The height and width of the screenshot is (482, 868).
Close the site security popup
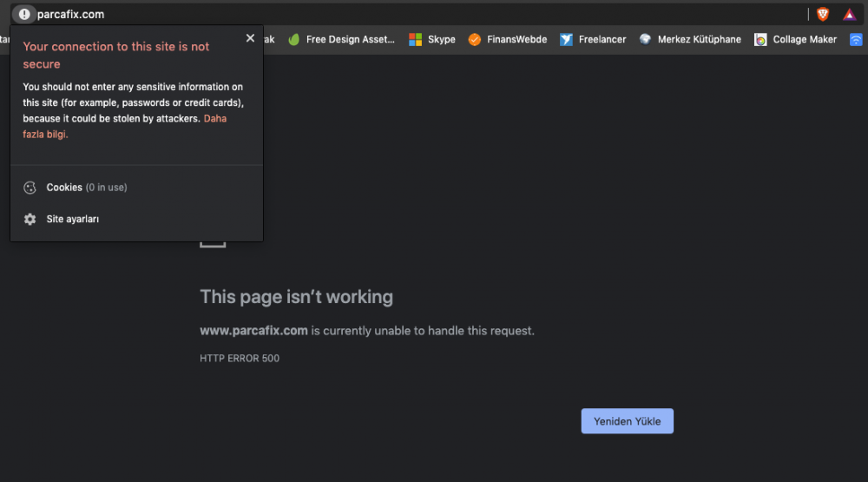(x=250, y=37)
